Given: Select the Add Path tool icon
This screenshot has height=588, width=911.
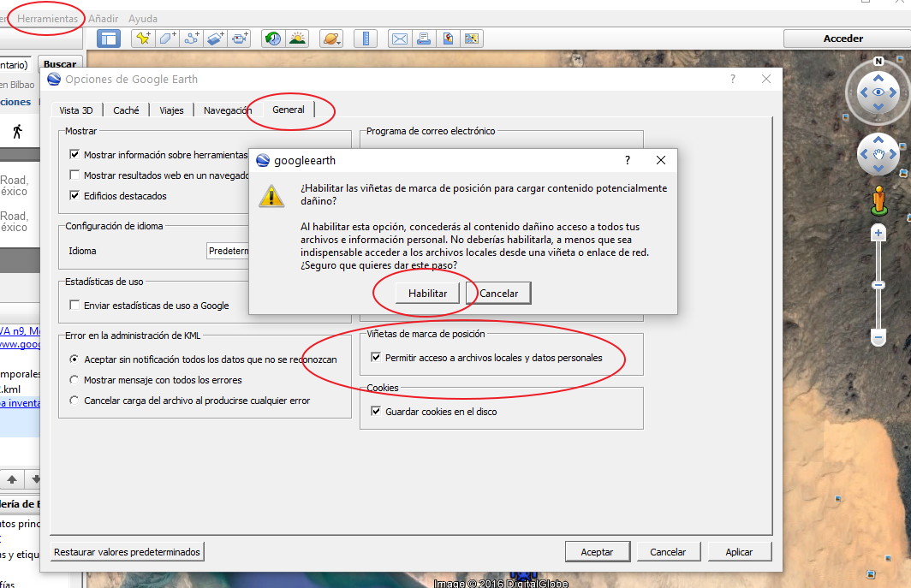Looking at the screenshot, I should point(191,39).
